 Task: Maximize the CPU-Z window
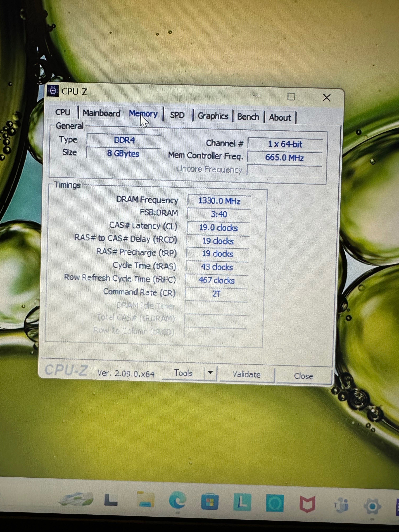(x=291, y=97)
